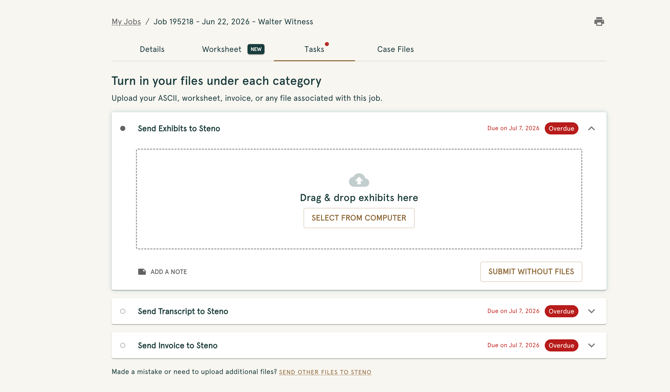Click due date on Send Transcript row
Viewport: 670px width, 392px height.
513,311
